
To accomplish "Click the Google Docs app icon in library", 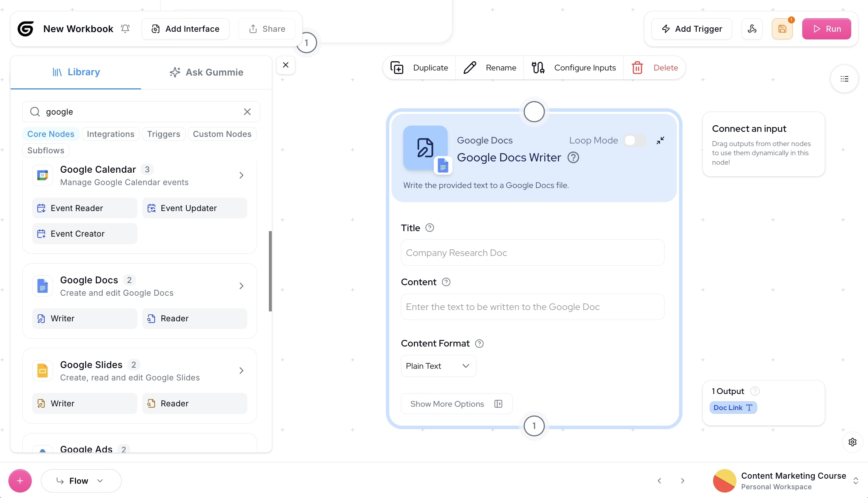I will tap(43, 286).
